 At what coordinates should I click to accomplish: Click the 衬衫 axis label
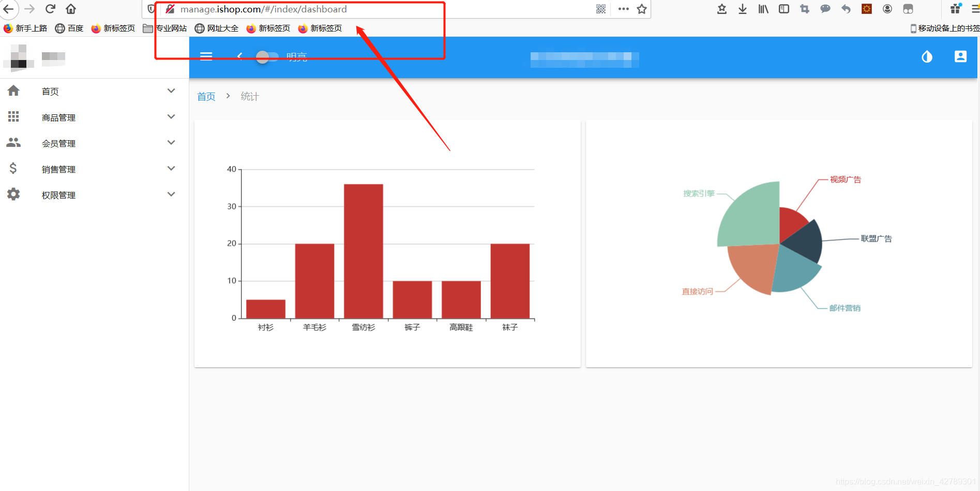pos(266,328)
